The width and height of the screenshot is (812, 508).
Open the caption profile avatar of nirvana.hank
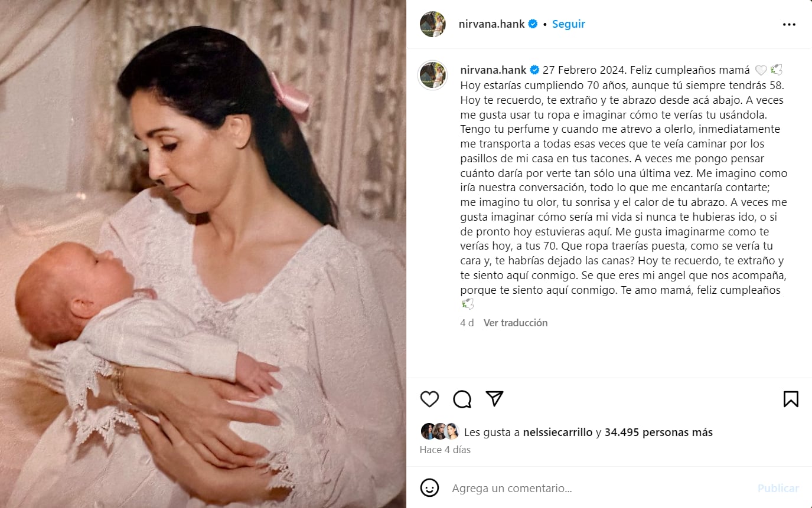coord(432,75)
